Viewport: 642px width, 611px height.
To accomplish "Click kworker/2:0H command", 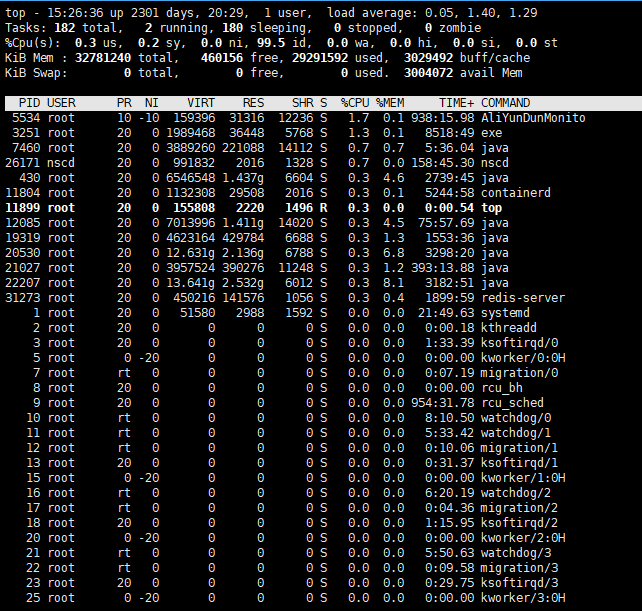I will (x=523, y=538).
